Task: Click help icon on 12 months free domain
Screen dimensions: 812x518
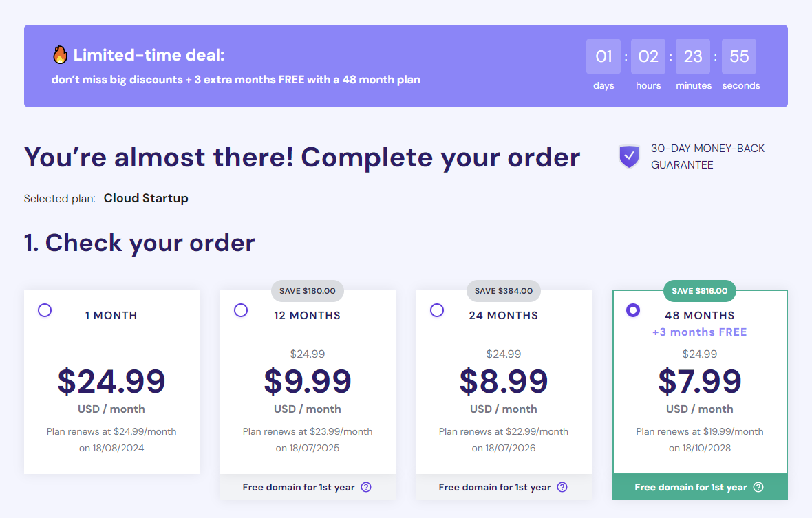Action: 366,487
